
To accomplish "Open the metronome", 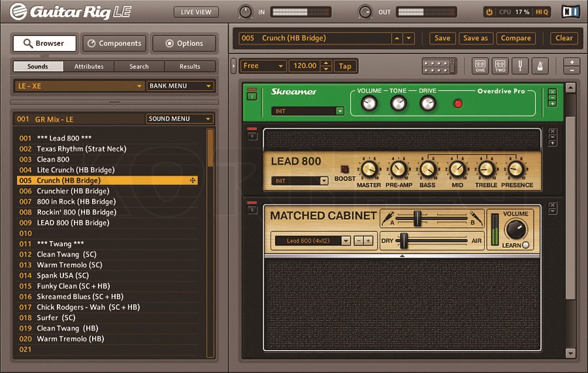I will pos(540,67).
